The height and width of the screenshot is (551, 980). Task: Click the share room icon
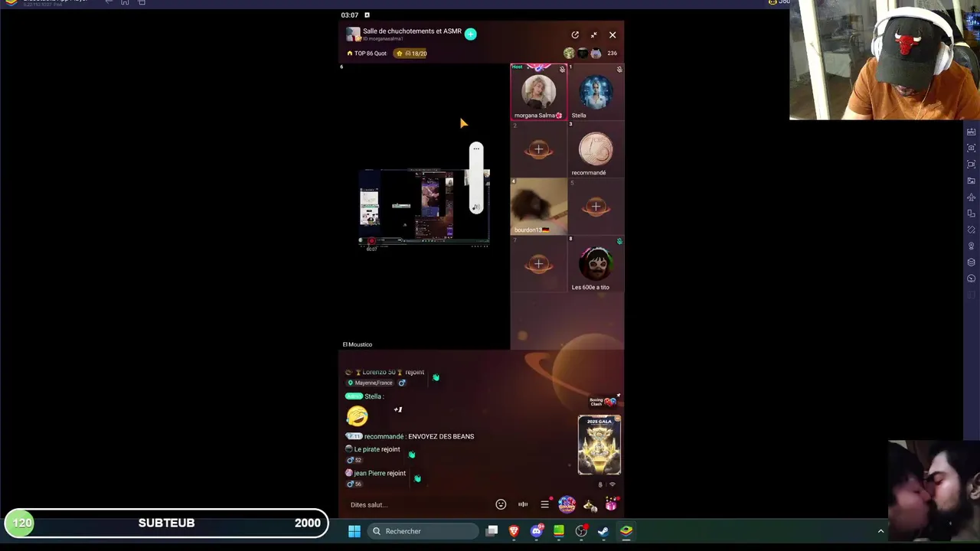tap(575, 34)
